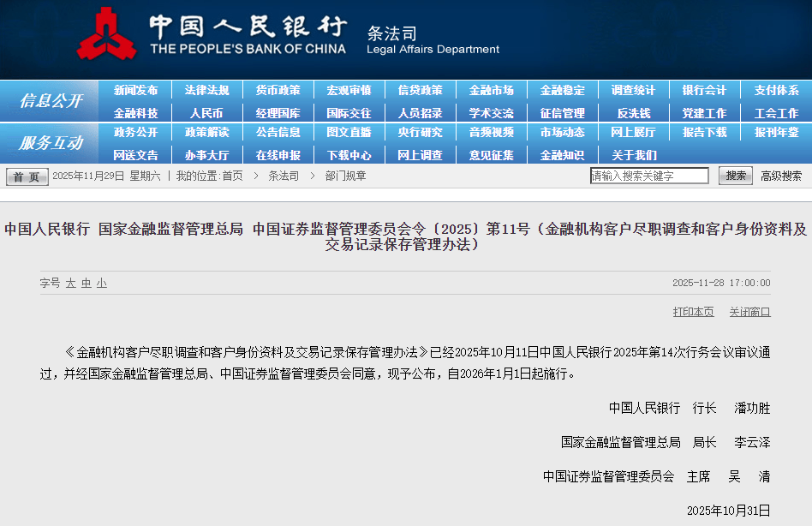Click the People's Bank of China logo
The width and height of the screenshot is (812, 526).
(x=106, y=37)
